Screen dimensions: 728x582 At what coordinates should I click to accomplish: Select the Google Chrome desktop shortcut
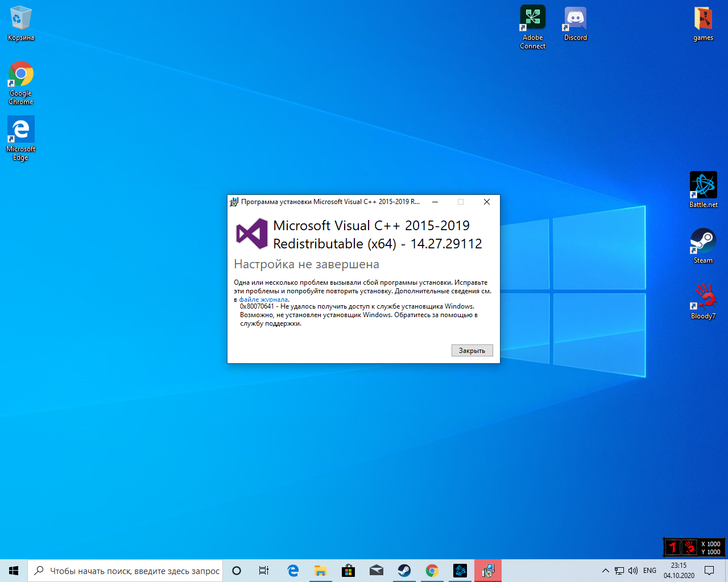pyautogui.click(x=21, y=83)
